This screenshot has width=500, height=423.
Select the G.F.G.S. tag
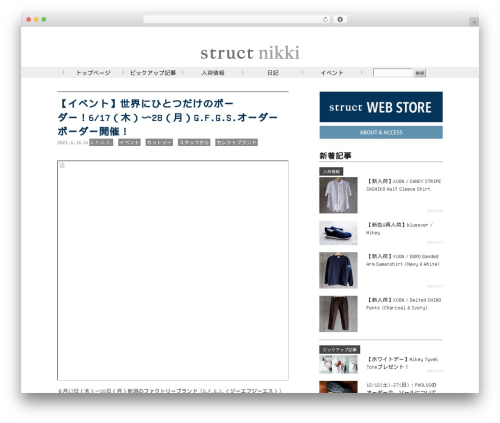click(x=101, y=142)
